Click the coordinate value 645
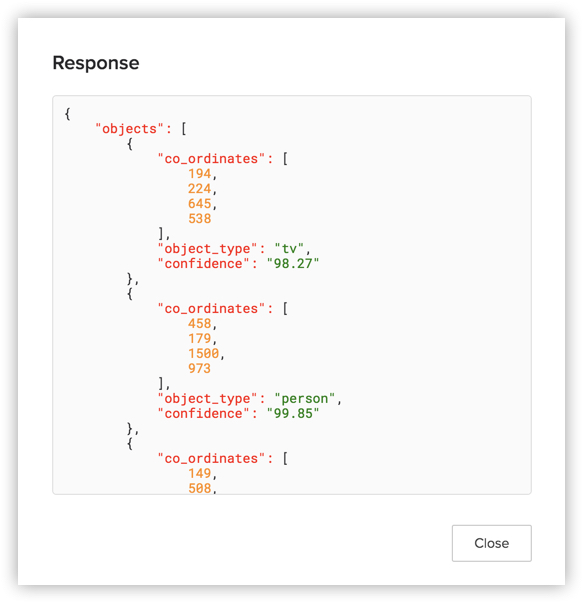Viewport: 583px width, 603px height. point(200,204)
